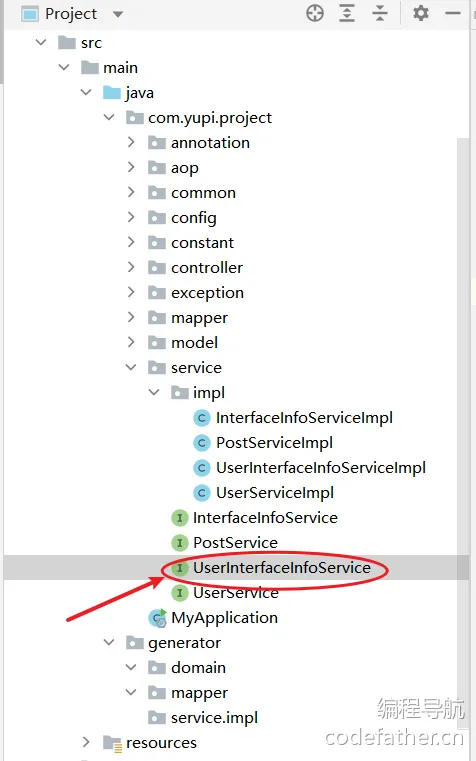Select the InterfaceInfoServiceImpl class icon

click(201, 418)
